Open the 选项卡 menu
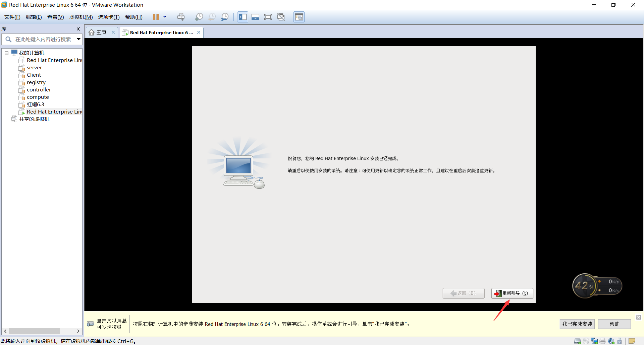The height and width of the screenshot is (345, 644). pos(109,17)
